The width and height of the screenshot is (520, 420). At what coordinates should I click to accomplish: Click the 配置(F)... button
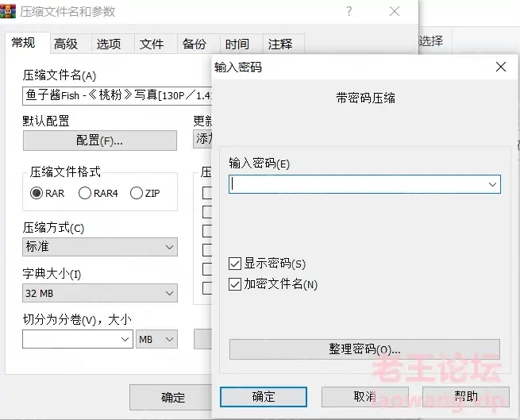point(100,141)
